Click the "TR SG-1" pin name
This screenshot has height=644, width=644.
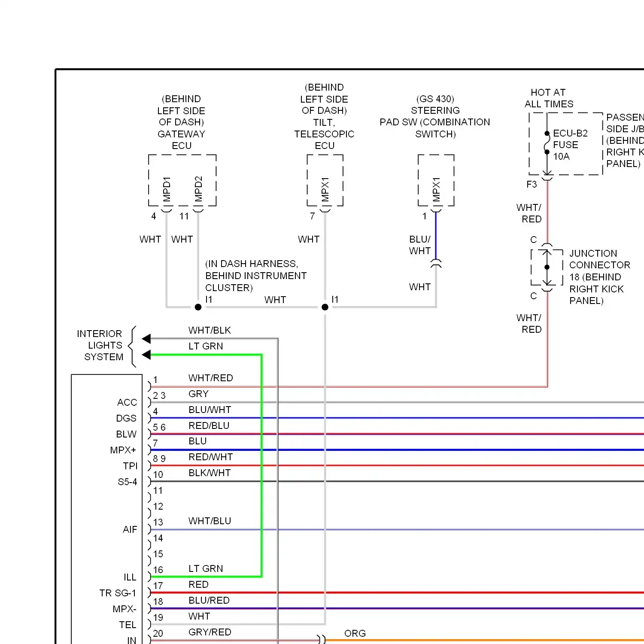tap(118, 593)
